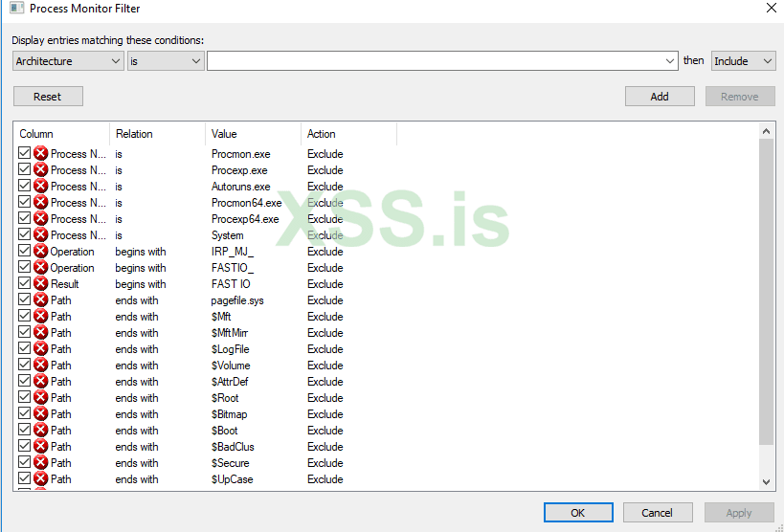Image resolution: width=784 pixels, height=532 pixels.
Task: Uncheck the pagefile.sys path filter checkbox
Action: pyautogui.click(x=24, y=299)
